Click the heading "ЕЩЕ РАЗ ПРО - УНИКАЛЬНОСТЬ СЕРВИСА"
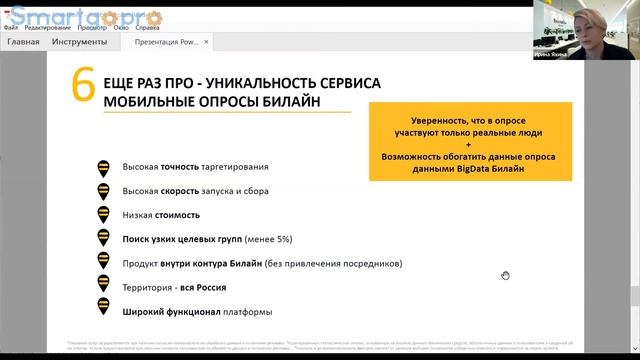 (242, 83)
